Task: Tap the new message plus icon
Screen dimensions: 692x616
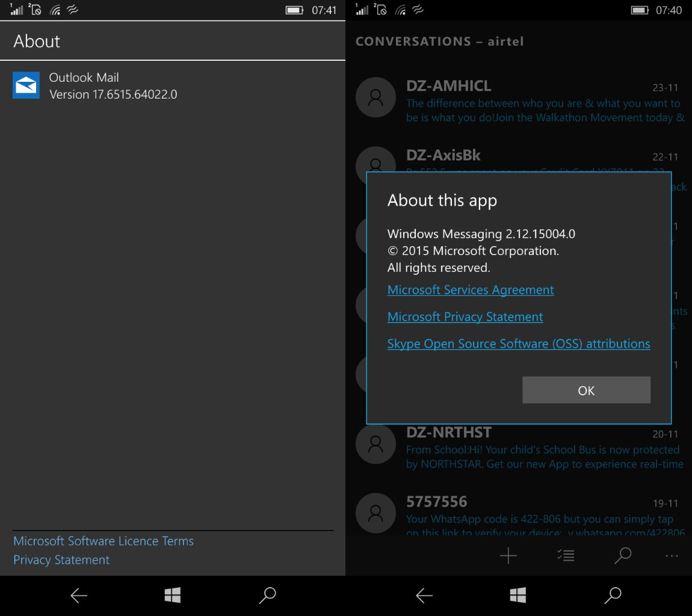Action: (508, 556)
